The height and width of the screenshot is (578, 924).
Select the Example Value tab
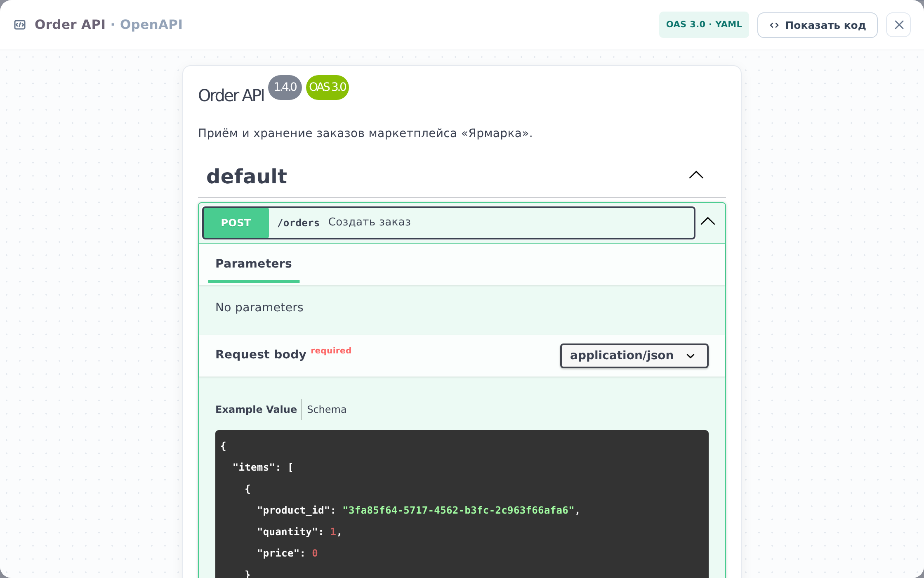click(x=256, y=410)
